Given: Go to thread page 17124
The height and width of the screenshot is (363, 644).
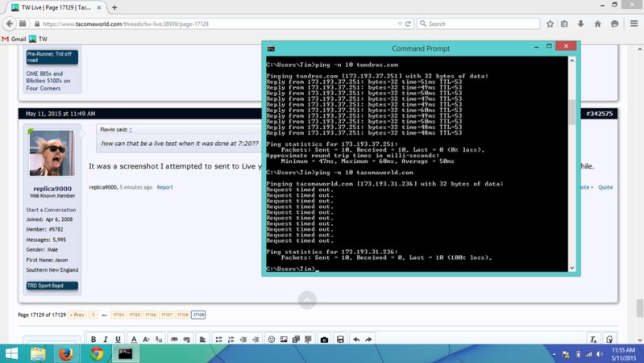Looking at the screenshot, I should click(118, 315).
